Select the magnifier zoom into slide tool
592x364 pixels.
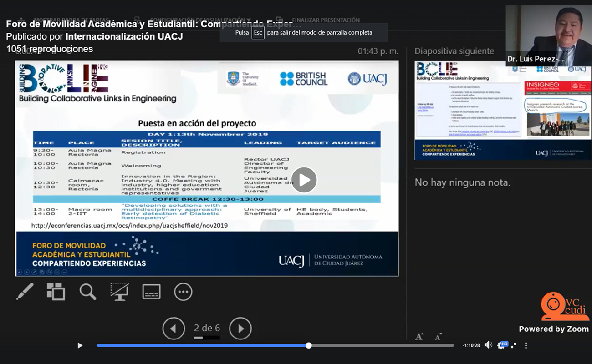click(x=88, y=292)
